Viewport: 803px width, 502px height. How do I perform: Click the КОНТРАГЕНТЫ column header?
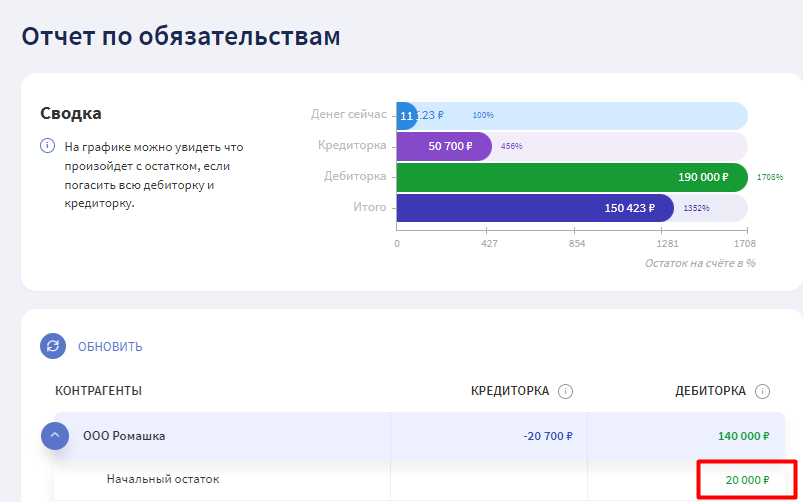(98, 391)
